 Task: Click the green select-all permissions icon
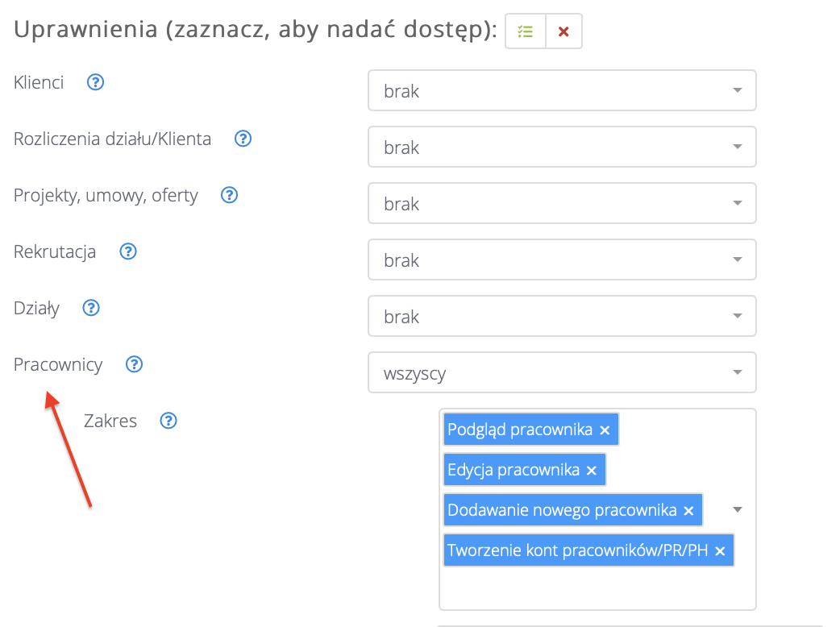(x=526, y=32)
